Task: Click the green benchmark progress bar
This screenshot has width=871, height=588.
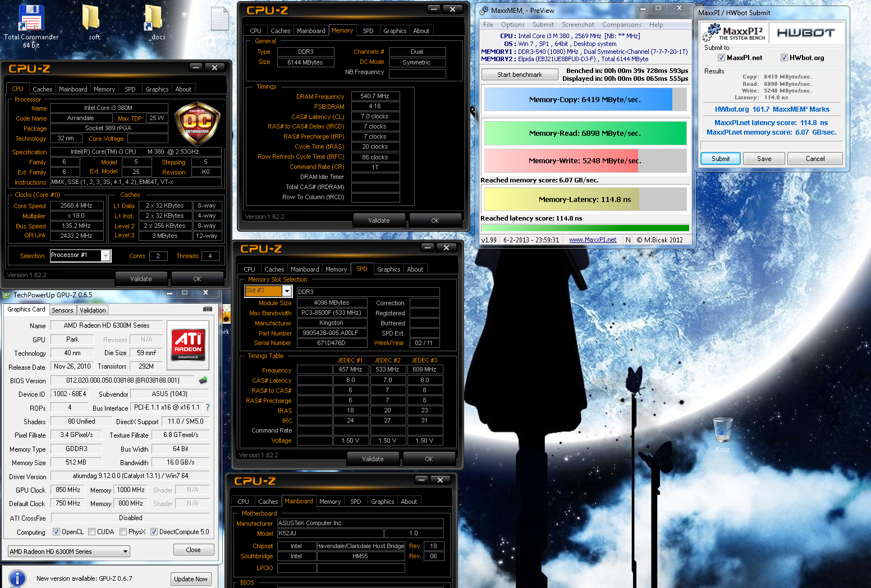Action: click(585, 228)
